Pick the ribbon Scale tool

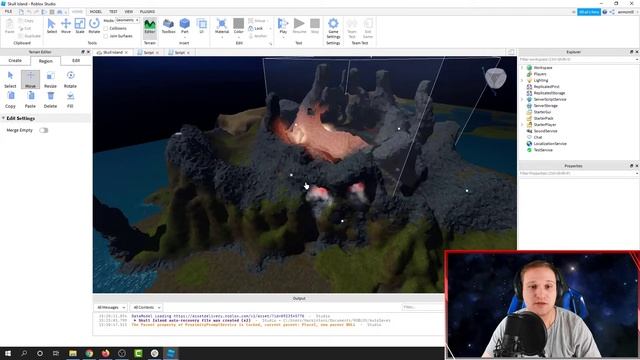pos(80,26)
